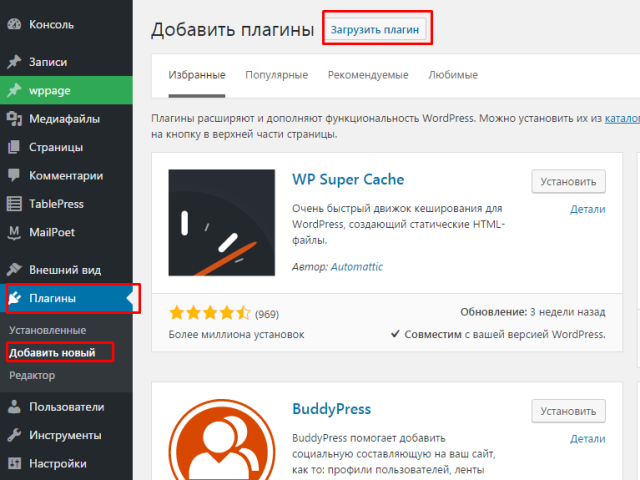Open Внешний вид menu label
The height and width of the screenshot is (480, 640).
coord(65,270)
